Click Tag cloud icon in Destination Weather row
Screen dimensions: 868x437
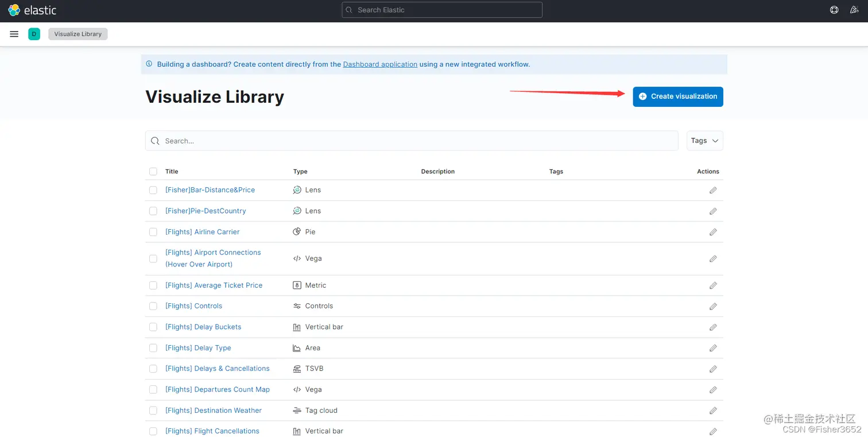click(x=297, y=411)
